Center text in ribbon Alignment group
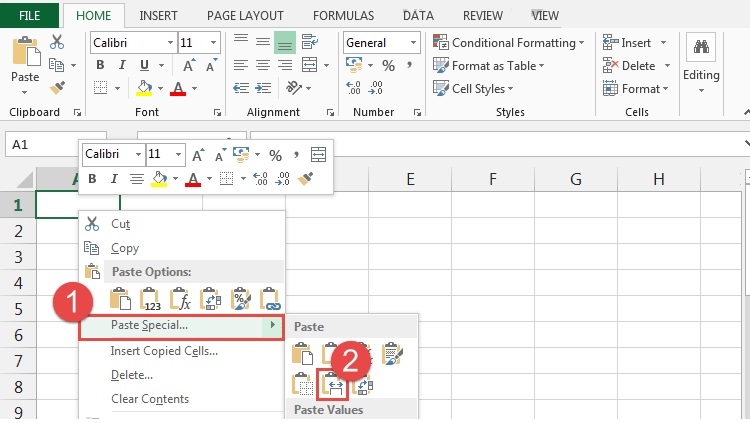The height and width of the screenshot is (423, 750). tap(263, 65)
